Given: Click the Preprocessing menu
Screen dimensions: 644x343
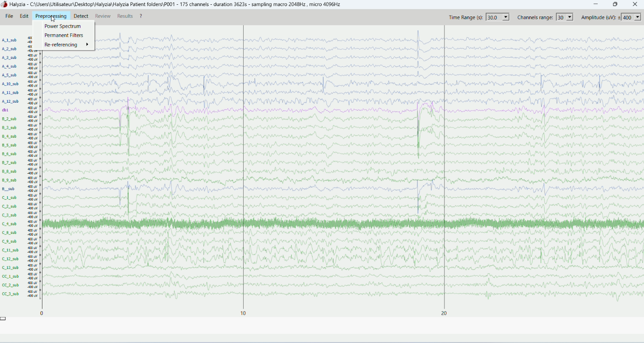Looking at the screenshot, I should click(51, 16).
